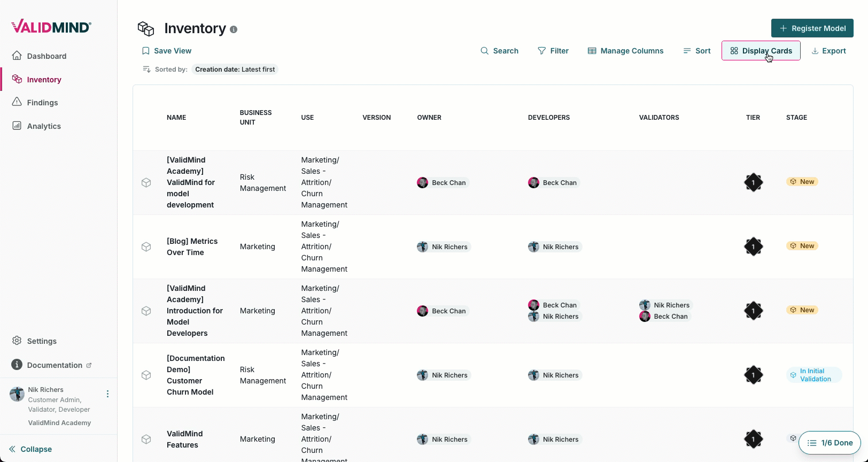The width and height of the screenshot is (868, 462).
Task: Open Analytics from the sidebar
Action: click(36, 126)
